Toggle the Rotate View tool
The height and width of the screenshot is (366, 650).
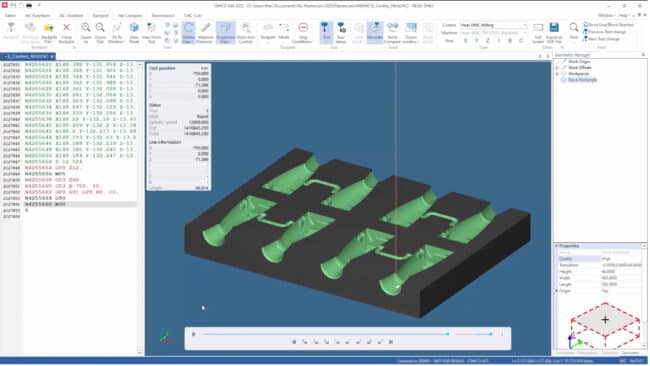[x=188, y=32]
